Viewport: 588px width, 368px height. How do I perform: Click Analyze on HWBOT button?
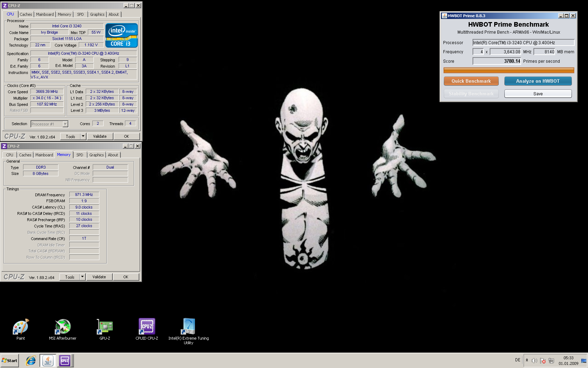(538, 81)
